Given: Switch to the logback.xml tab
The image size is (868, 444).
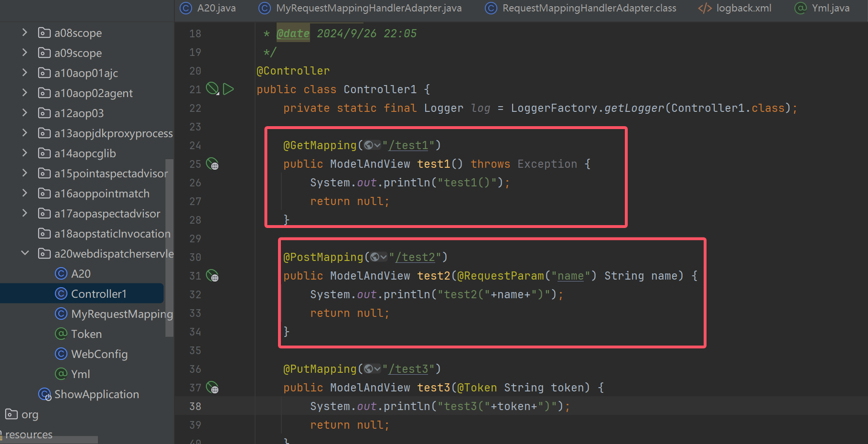Looking at the screenshot, I should coord(735,8).
